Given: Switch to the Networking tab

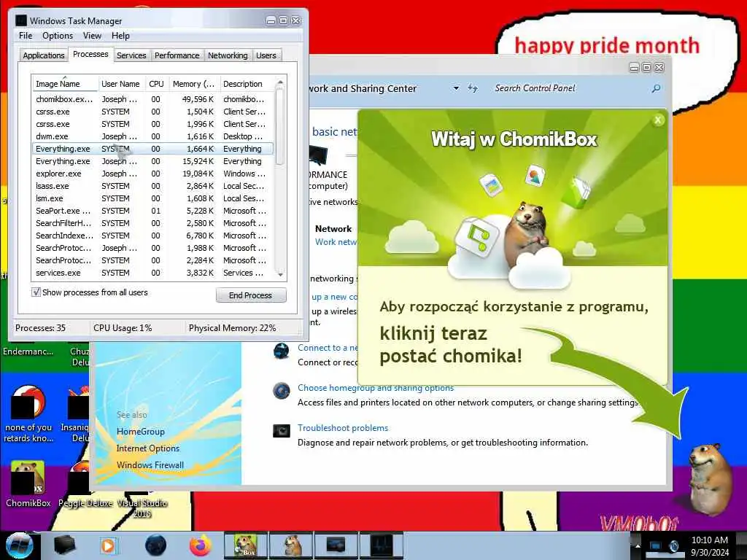Looking at the screenshot, I should (228, 55).
